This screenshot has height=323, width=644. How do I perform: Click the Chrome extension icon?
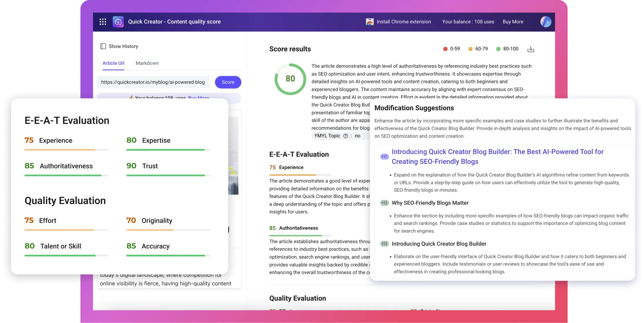coord(370,22)
